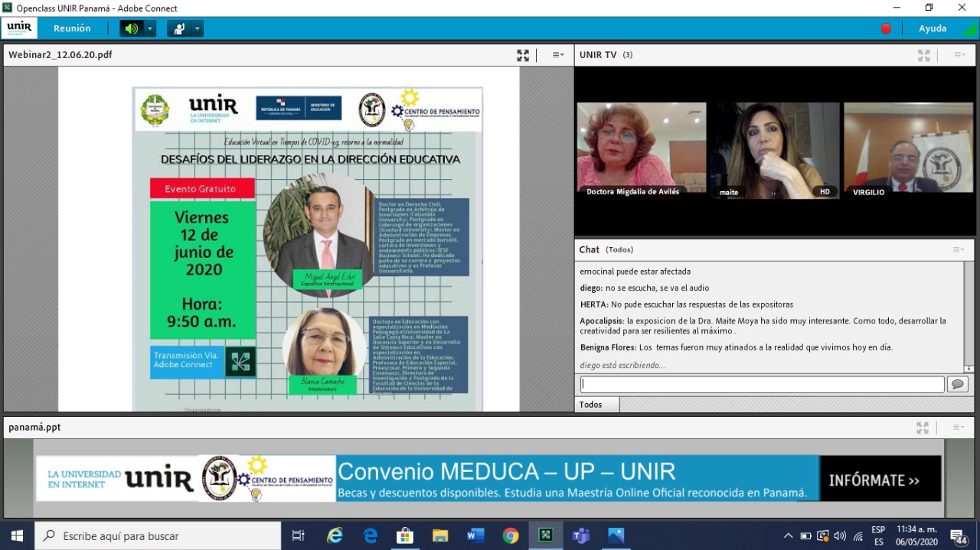
Task: Click the Webinar2_12.06.20.pdf pod title
Action: pyautogui.click(x=60, y=55)
